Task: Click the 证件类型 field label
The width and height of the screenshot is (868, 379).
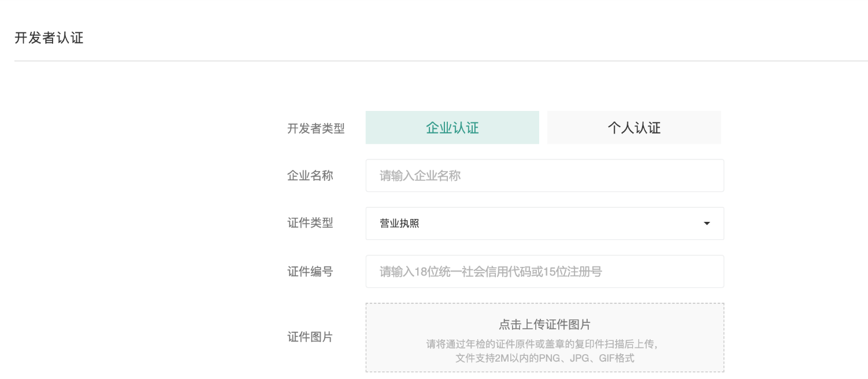Action: coord(310,223)
